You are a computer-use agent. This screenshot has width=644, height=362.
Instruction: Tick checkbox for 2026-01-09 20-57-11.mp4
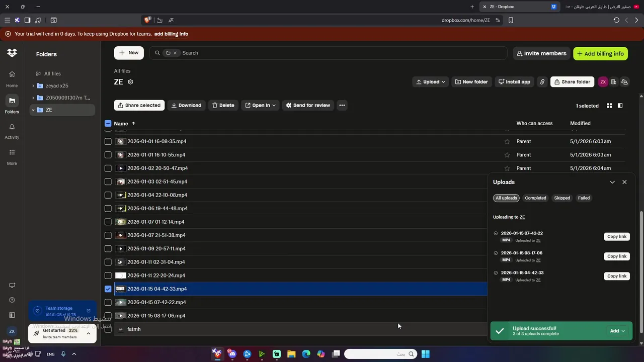coord(108,249)
